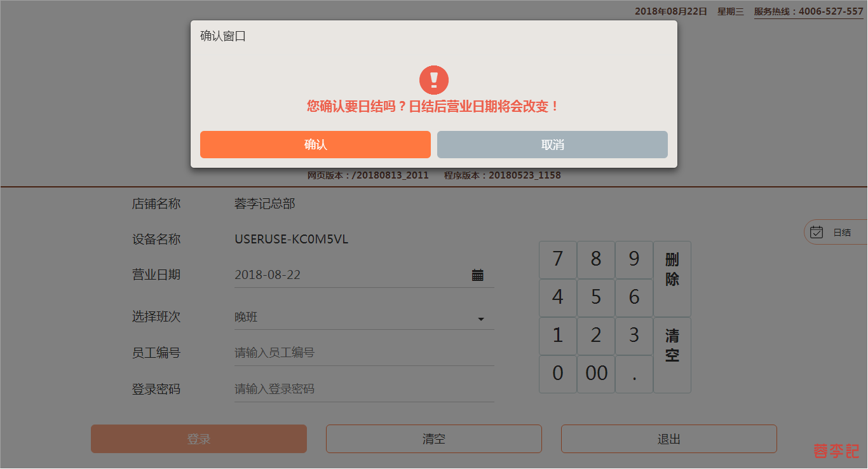Viewport: 868px width, 469px height.
Task: Click the bottom 清空 clear button
Action: [434, 439]
